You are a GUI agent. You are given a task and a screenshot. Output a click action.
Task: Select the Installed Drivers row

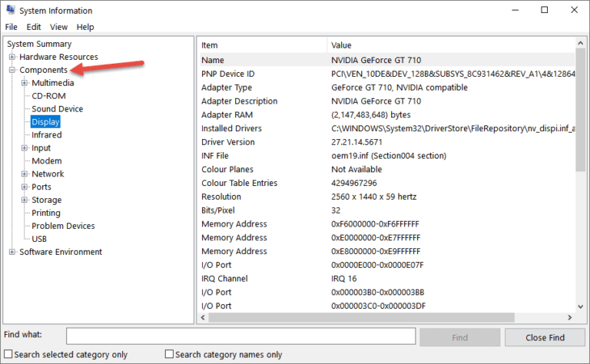386,128
